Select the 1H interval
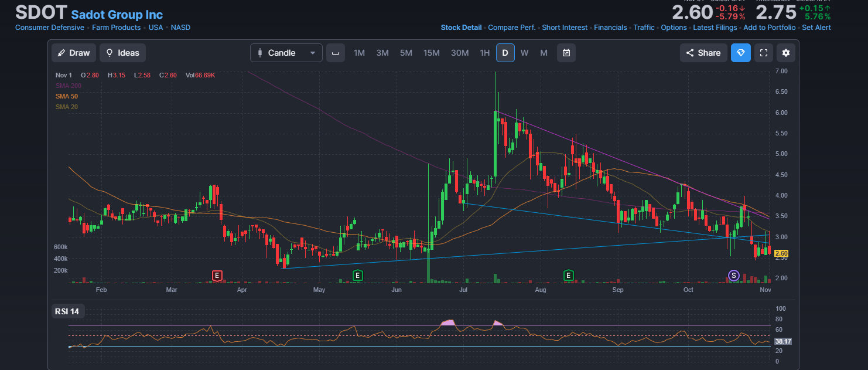Image resolution: width=868 pixels, height=370 pixels. click(x=484, y=53)
